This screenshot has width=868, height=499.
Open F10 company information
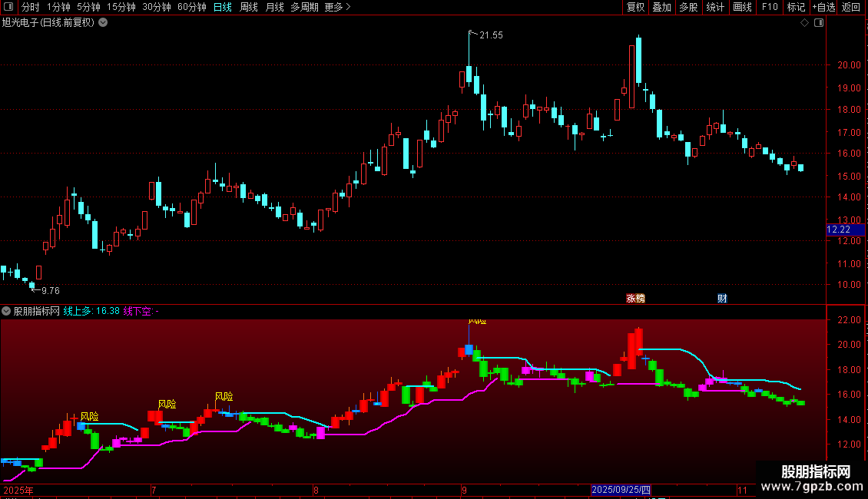(770, 7)
